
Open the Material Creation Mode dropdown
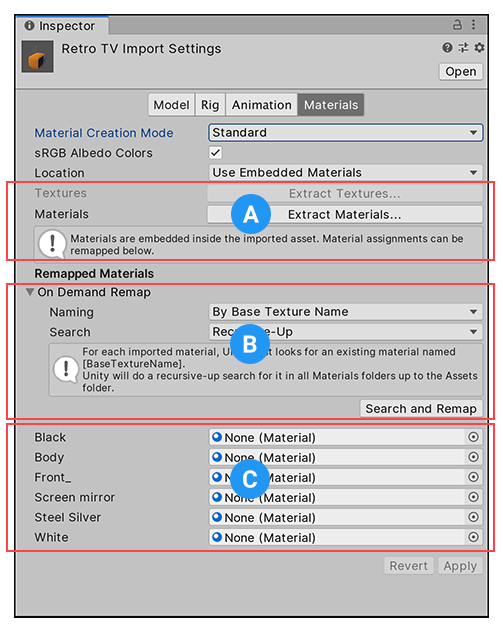tap(345, 133)
